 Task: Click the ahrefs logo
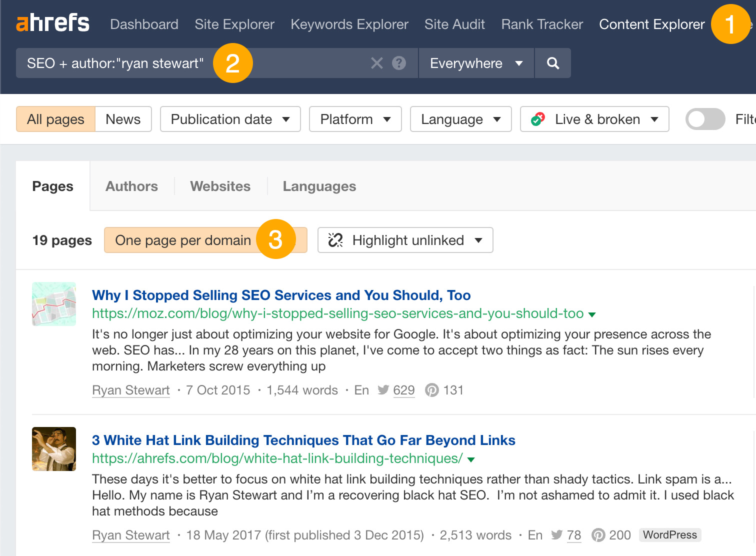tap(52, 23)
